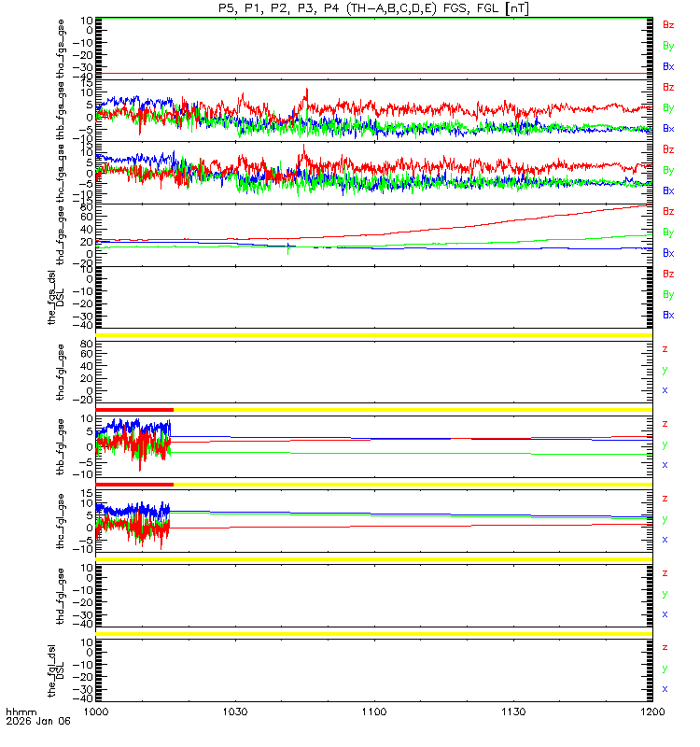Select the thc_fgs_gse axis label
The image size is (700, 747).
[61, 173]
